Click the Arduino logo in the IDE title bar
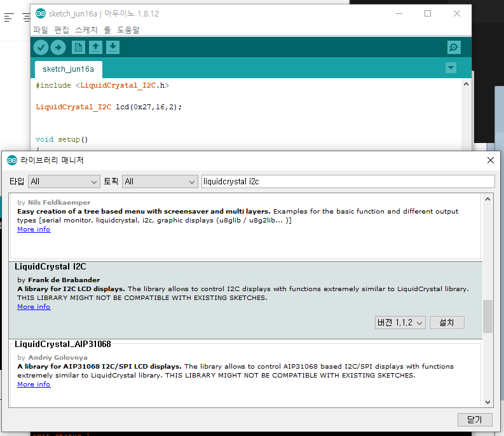This screenshot has height=436, width=504. 41,13
